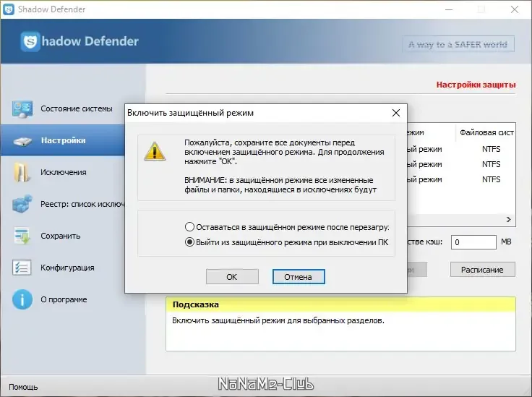Switch to Конфигурация section
This screenshot has height=397, width=532.
pos(67,268)
